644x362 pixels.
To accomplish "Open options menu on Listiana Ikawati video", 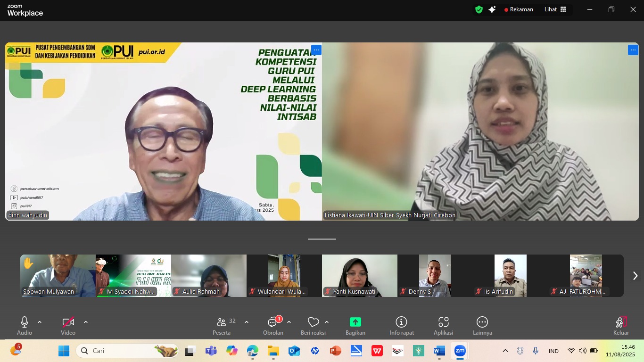I will pos(633,50).
